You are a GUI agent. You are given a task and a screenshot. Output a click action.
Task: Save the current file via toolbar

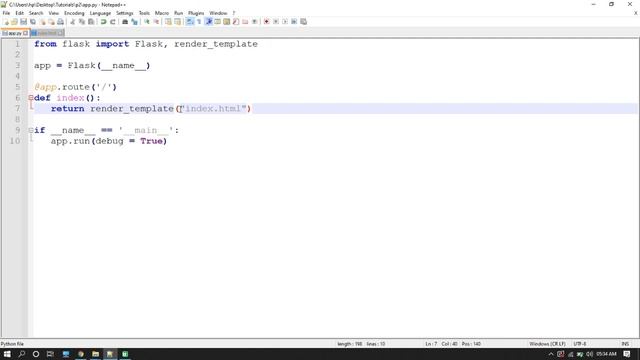[24, 22]
